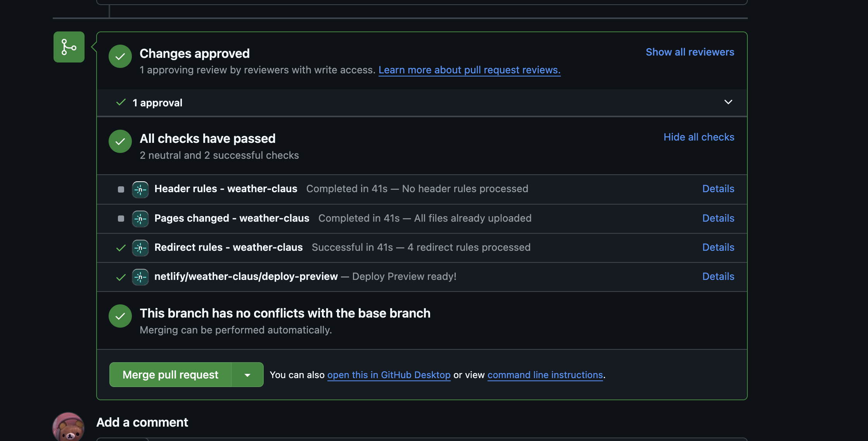
Task: Open Details for netlify deploy-preview check
Action: tap(718, 276)
